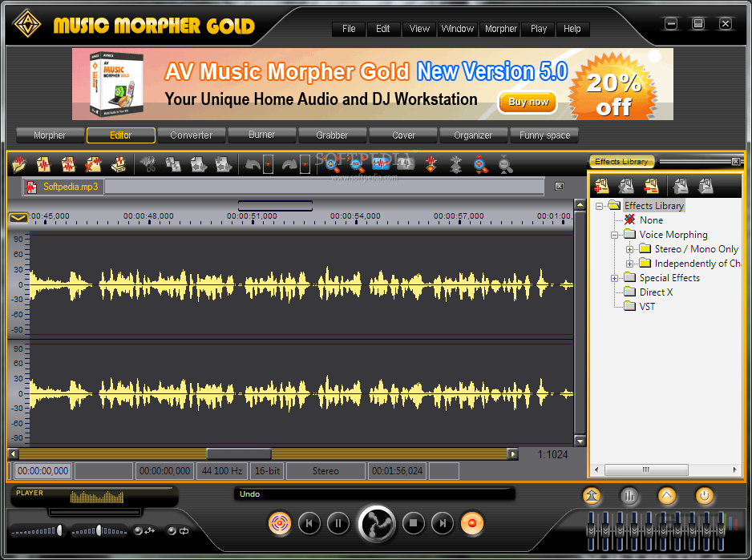Open the Help menu
This screenshot has width=752, height=560.
point(572,29)
